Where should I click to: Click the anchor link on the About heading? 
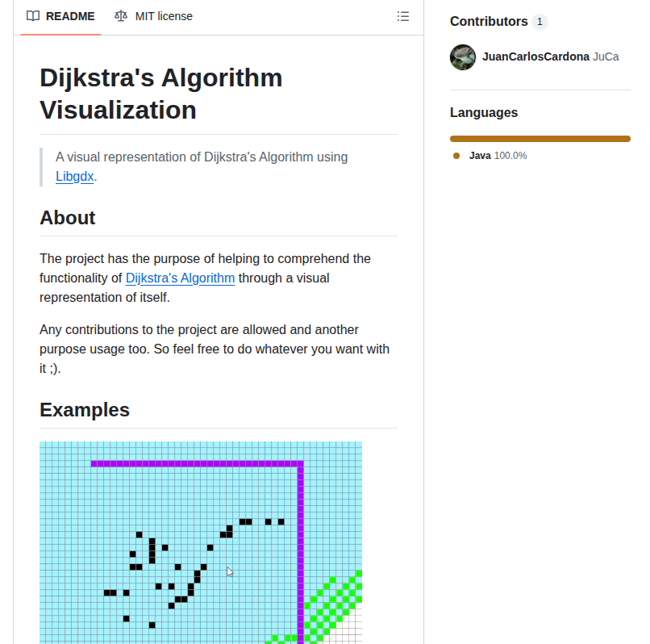[29, 218]
